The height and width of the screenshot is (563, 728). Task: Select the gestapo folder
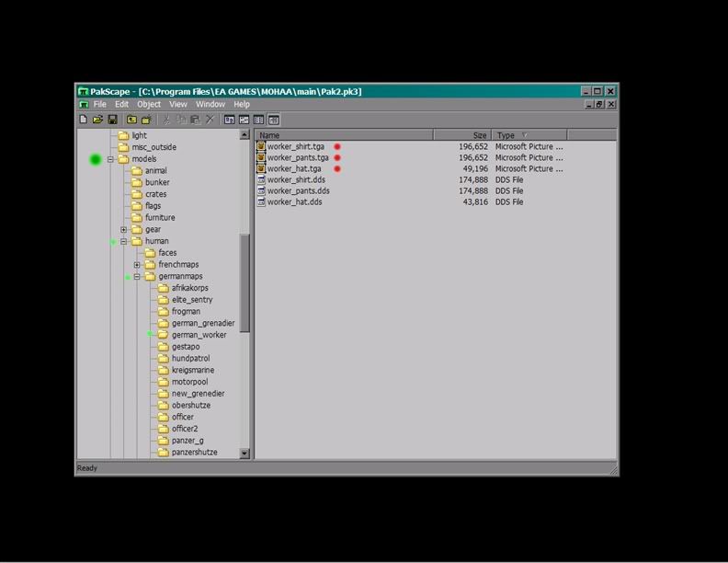pos(186,347)
